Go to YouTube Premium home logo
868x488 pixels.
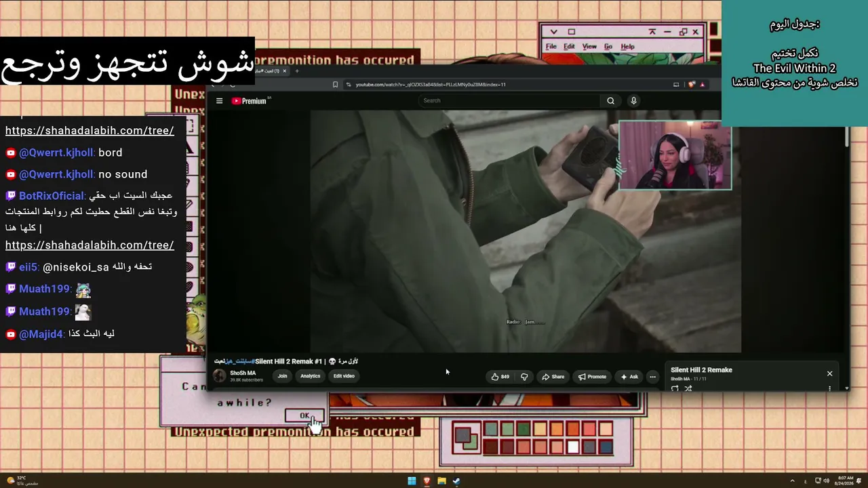pyautogui.click(x=249, y=101)
